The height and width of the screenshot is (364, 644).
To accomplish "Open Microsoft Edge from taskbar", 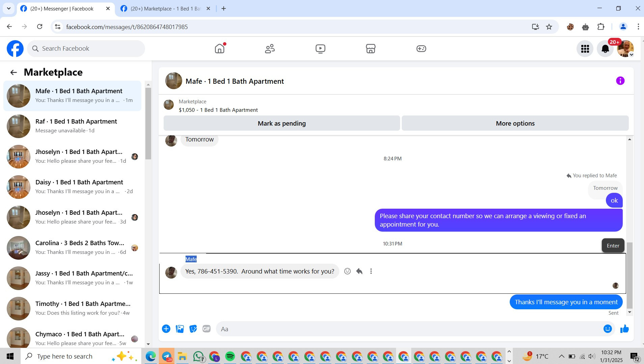I will point(150,356).
